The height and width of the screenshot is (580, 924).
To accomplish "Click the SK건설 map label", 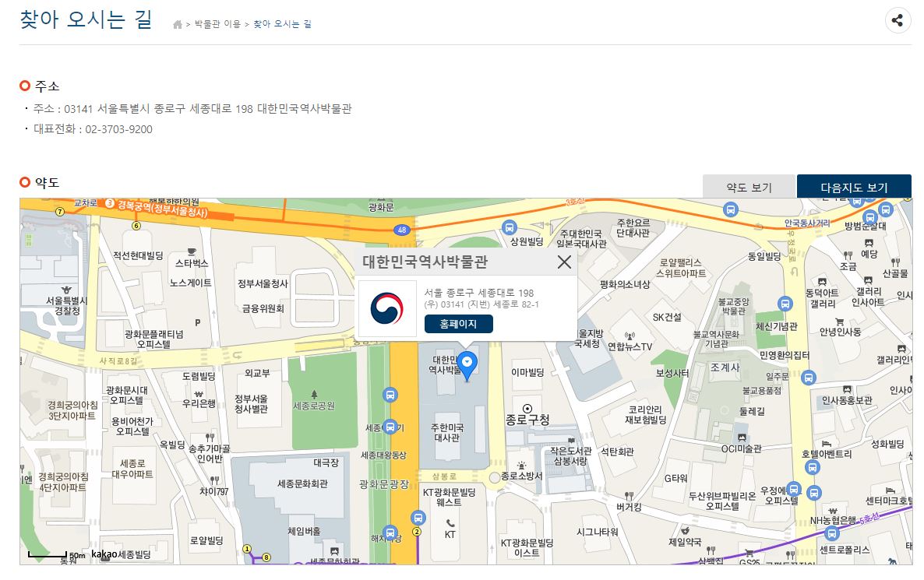I will [x=666, y=317].
